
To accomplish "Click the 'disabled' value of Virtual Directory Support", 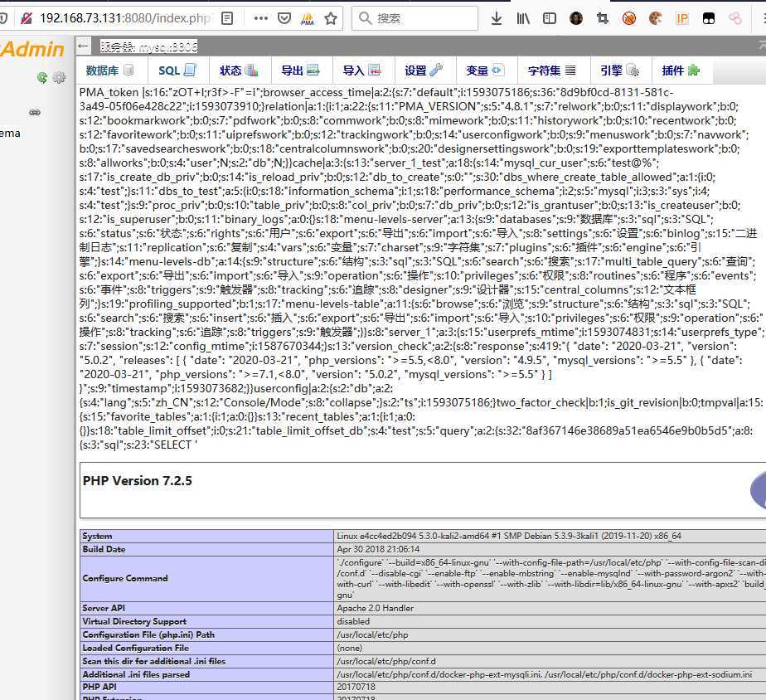I will [353, 621].
